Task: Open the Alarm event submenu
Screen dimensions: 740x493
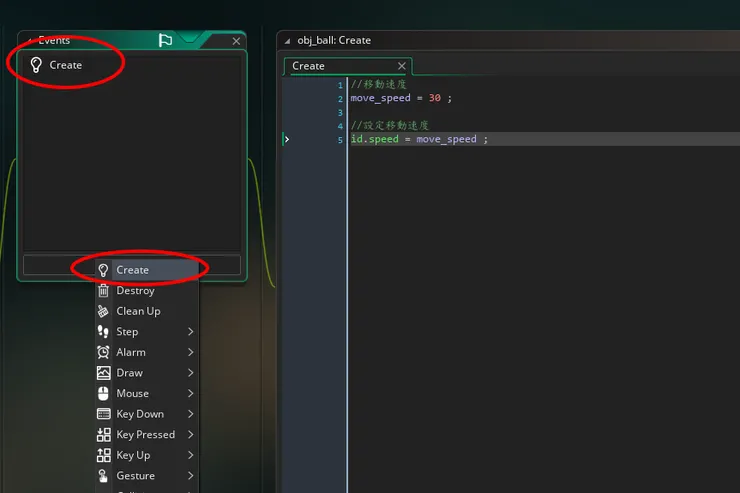Action: point(147,352)
